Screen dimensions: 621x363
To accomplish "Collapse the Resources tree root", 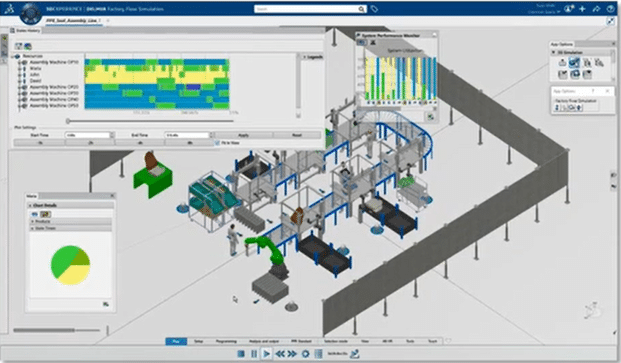I will pos(13,56).
